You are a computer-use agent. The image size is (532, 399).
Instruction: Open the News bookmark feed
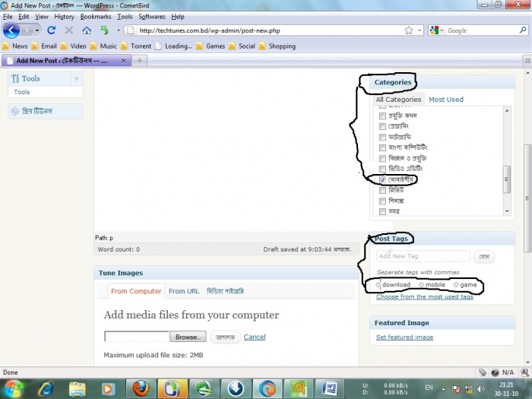pyautogui.click(x=15, y=46)
